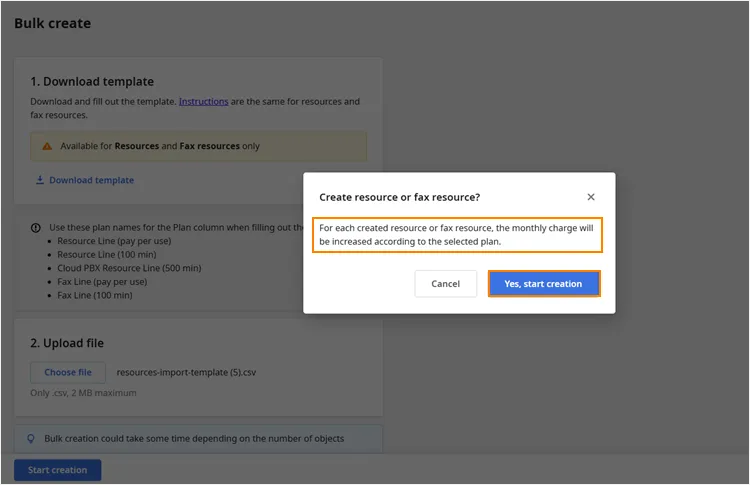Click the Start creation button at bottom
Viewport: 750px width, 485px height.
click(x=57, y=470)
